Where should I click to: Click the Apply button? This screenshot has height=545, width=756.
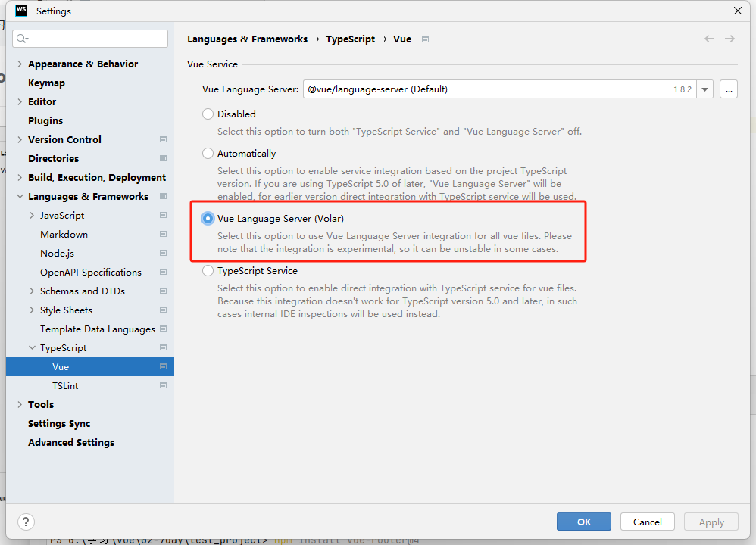[x=711, y=522]
